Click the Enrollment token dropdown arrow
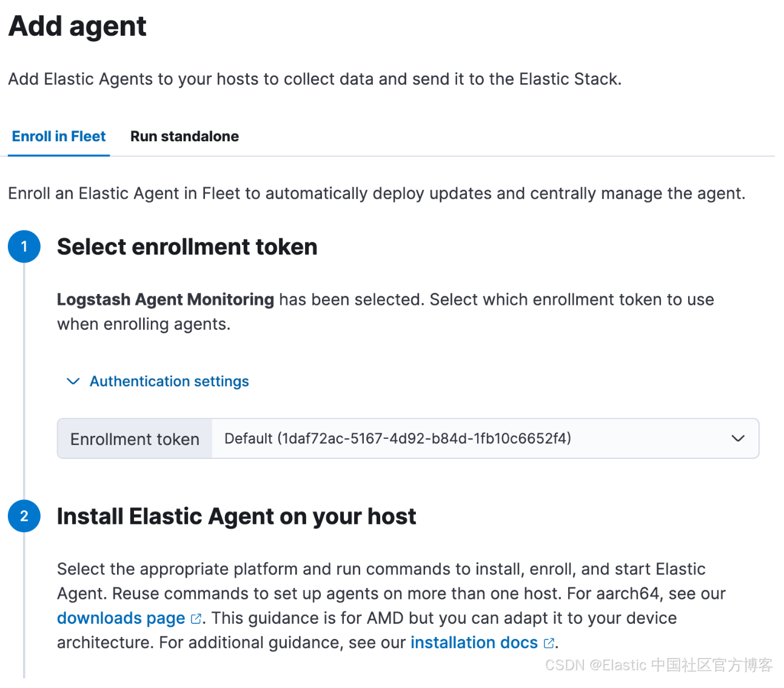This screenshot has height=688, width=784. click(x=737, y=438)
